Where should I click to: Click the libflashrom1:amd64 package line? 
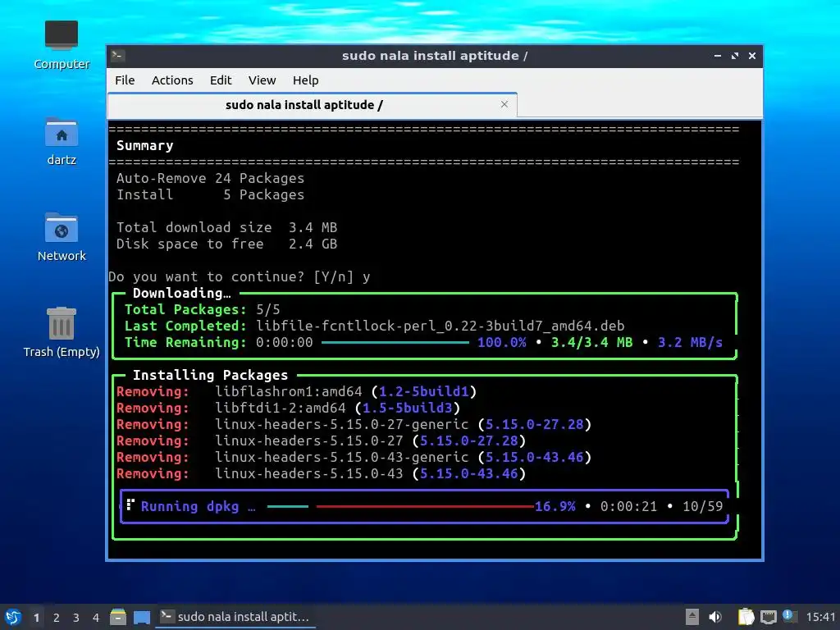[296, 391]
